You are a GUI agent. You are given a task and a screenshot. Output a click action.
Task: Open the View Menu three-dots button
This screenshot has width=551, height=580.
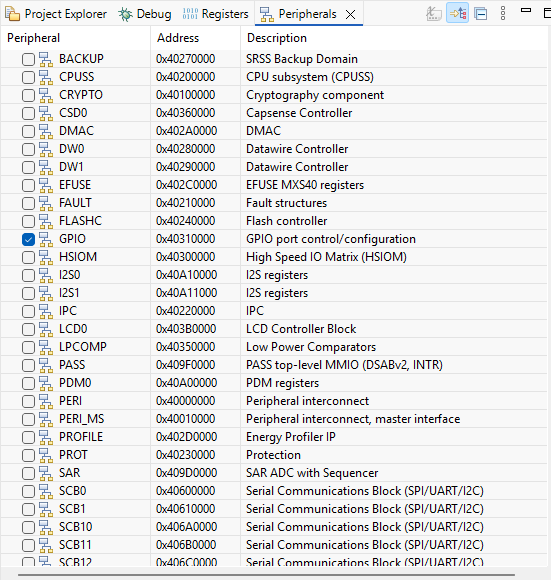click(x=503, y=13)
